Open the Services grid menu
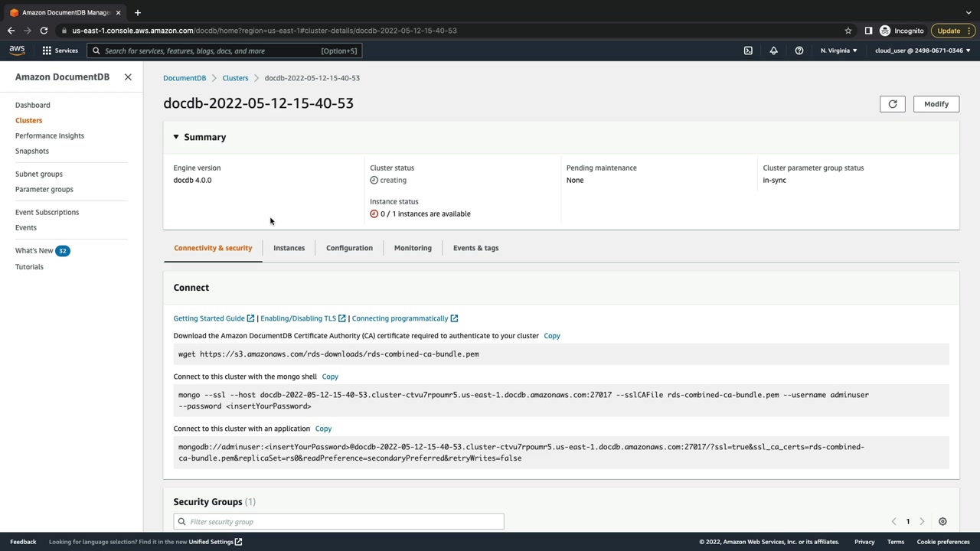This screenshot has width=980, height=551. click(x=60, y=51)
